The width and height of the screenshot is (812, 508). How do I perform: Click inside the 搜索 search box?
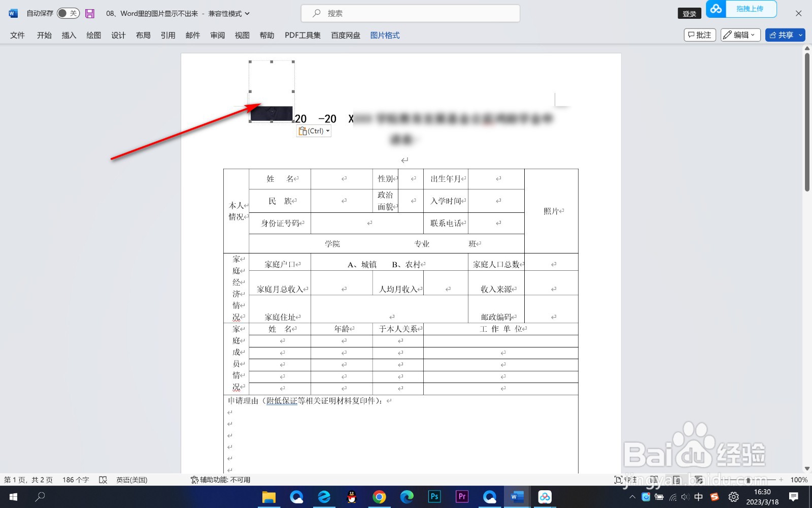coord(411,13)
